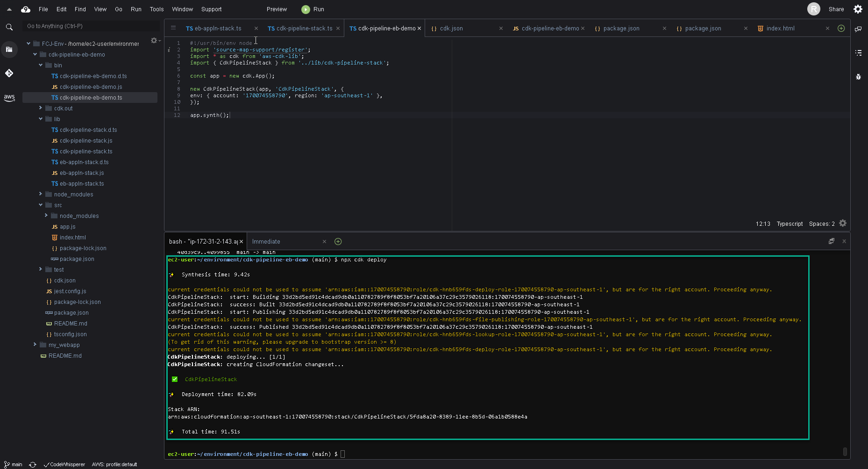
Task: Open the Go menu
Action: tap(119, 9)
